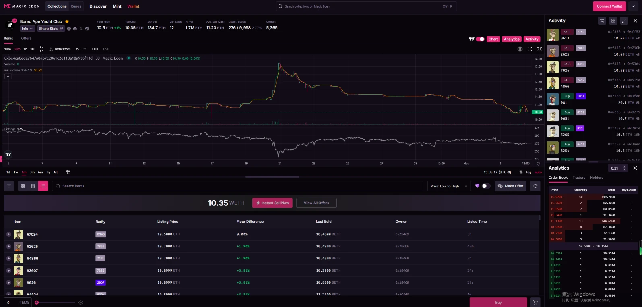Select the Order Book tab

558,178
